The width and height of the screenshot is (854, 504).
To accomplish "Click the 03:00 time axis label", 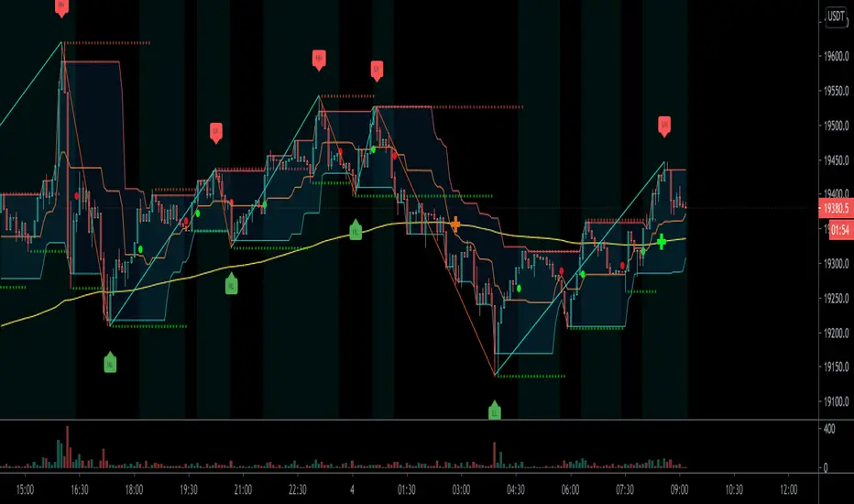I will coord(461,490).
